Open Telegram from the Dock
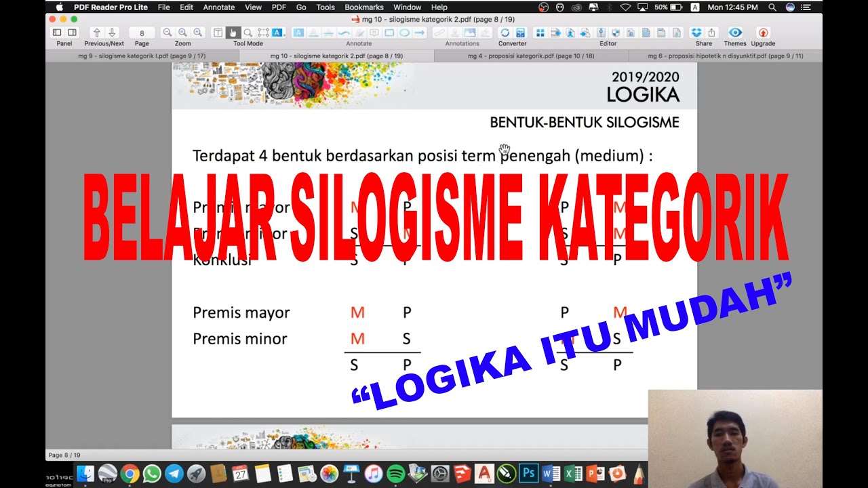Screen dimensions: 868x488 pos(174,474)
